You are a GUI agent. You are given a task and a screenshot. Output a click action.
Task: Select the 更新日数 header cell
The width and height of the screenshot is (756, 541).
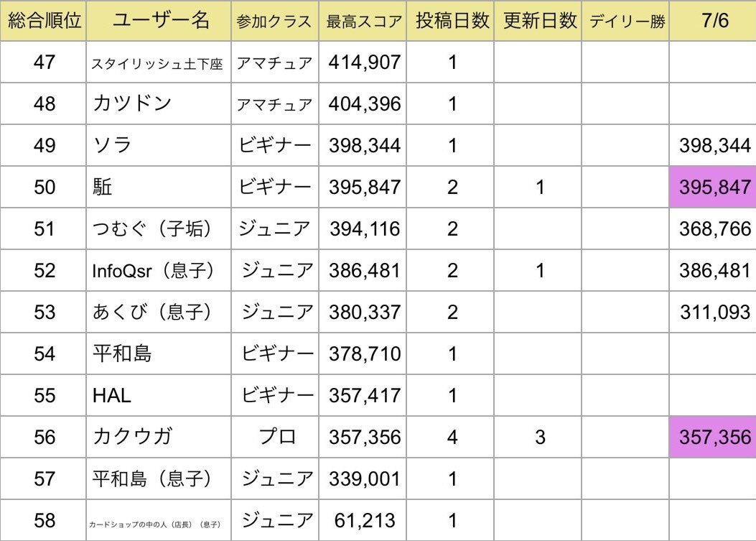tap(538, 21)
